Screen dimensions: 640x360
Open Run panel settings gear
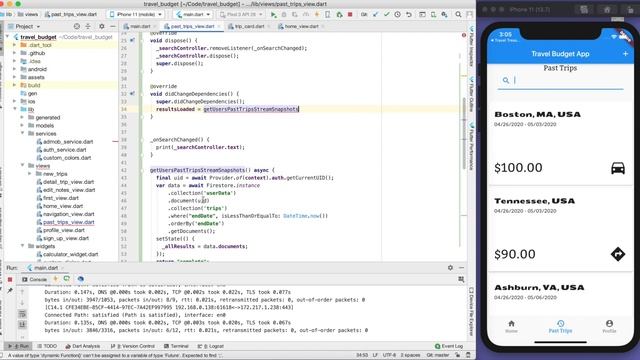click(x=450, y=268)
